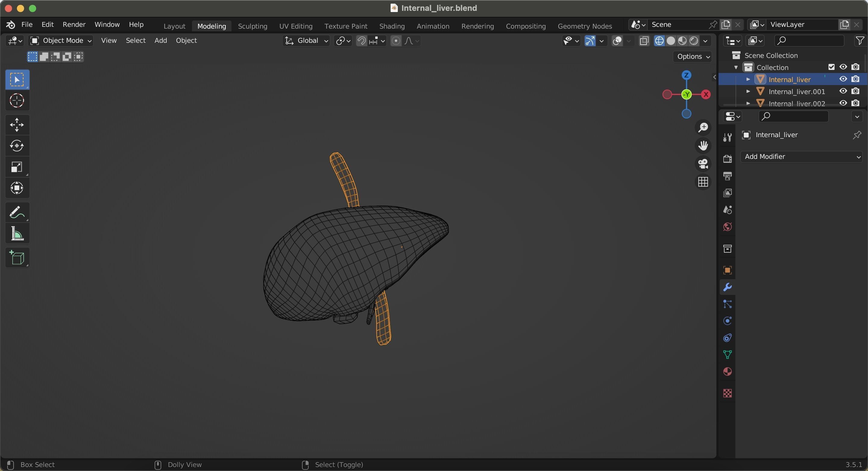Select the Add Cube tool

click(x=17, y=258)
